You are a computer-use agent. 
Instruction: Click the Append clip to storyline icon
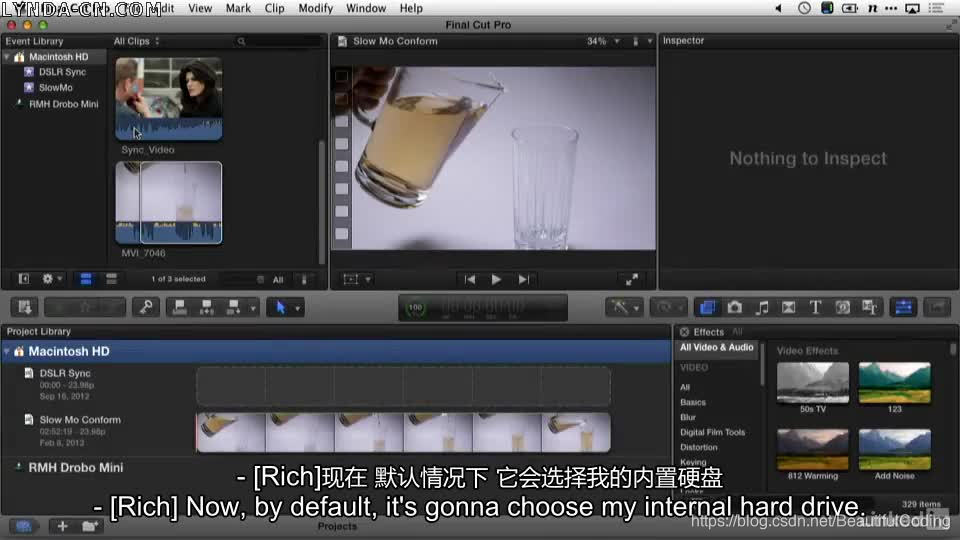pyautogui.click(x=233, y=307)
